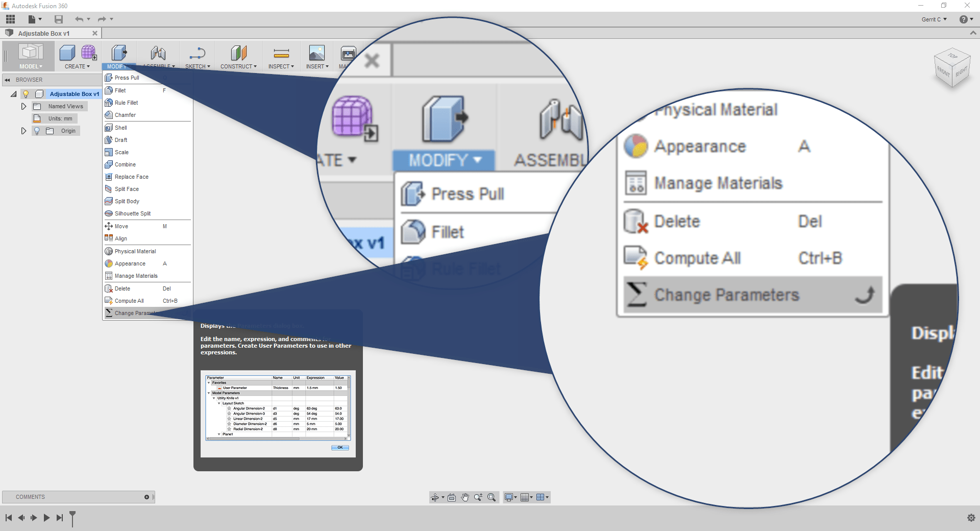Select Split Body in the Modify menu
The height and width of the screenshot is (531, 980).
pyautogui.click(x=127, y=201)
